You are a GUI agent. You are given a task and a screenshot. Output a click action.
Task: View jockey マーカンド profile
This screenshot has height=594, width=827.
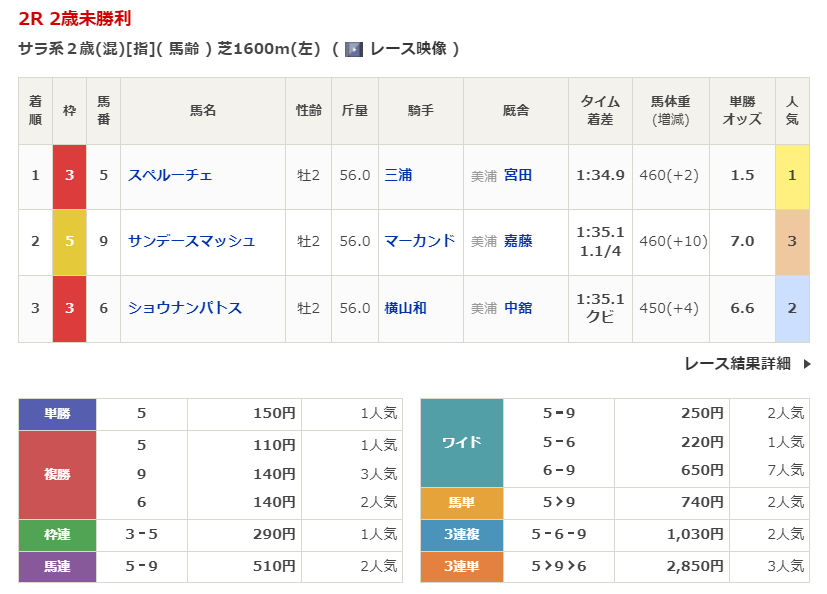click(x=419, y=241)
